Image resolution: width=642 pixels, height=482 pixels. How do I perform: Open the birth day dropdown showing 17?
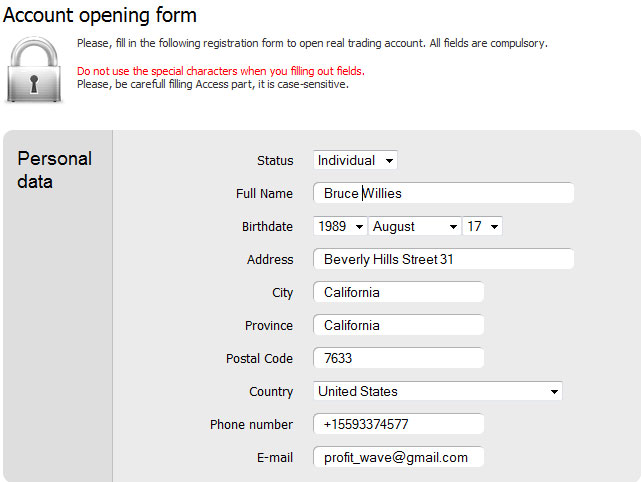point(482,226)
